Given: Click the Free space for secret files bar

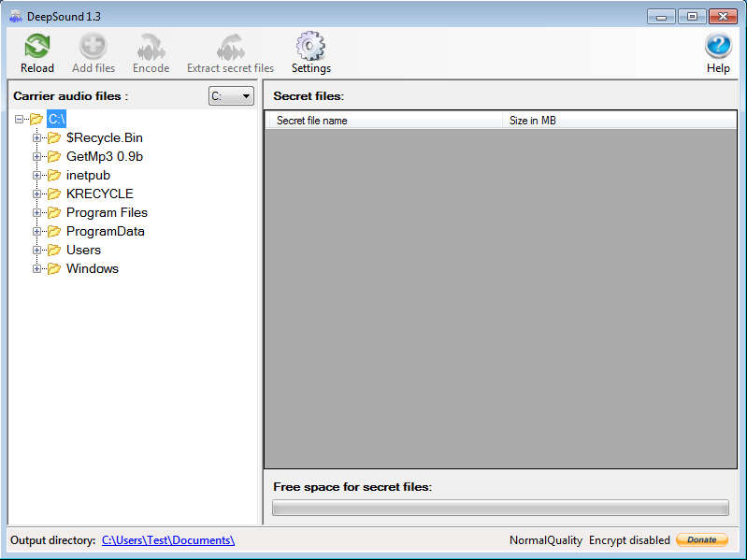Looking at the screenshot, I should tap(500, 508).
